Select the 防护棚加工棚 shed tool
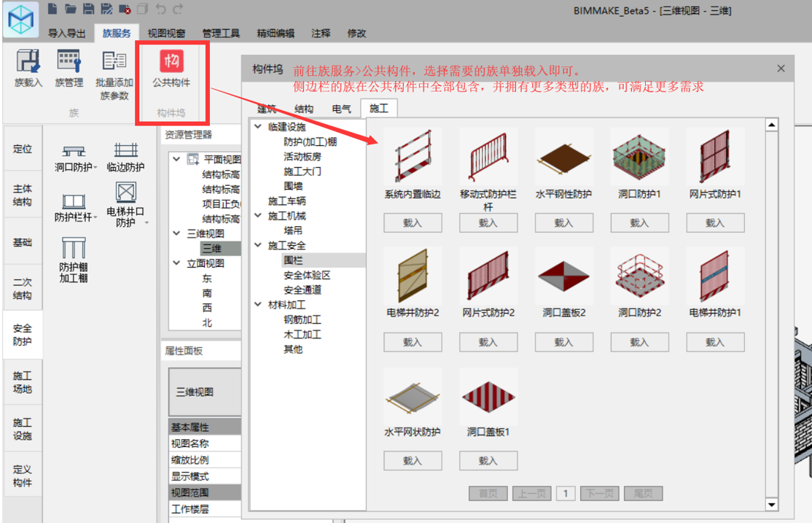The width and height of the screenshot is (812, 523). point(74,260)
